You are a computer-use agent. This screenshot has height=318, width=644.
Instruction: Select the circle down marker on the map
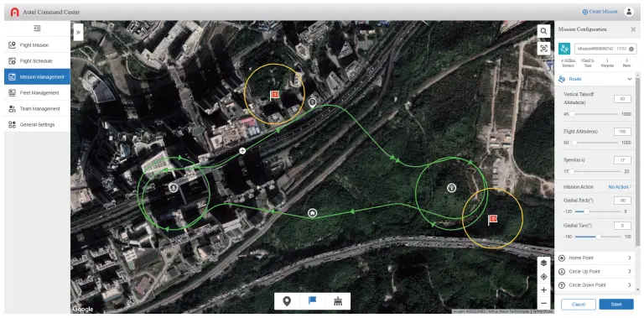pos(451,188)
